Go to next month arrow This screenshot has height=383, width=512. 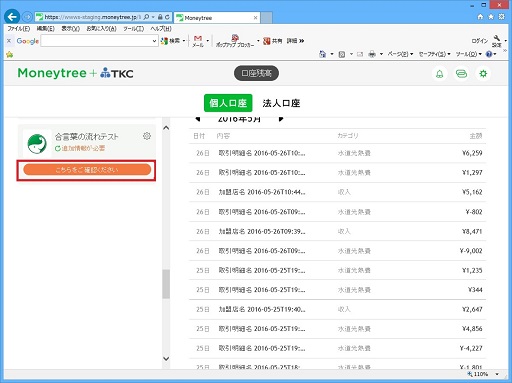pos(281,119)
